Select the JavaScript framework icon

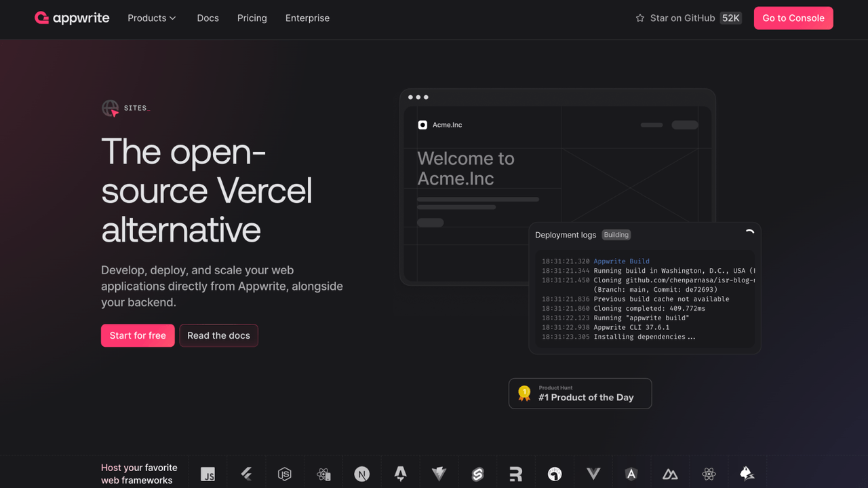pos(208,474)
